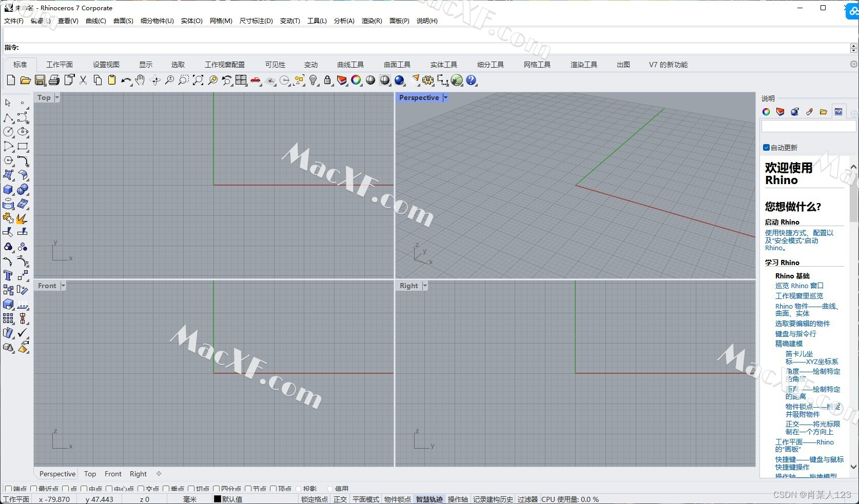Open the Perspective viewport title dropdown

tap(445, 97)
